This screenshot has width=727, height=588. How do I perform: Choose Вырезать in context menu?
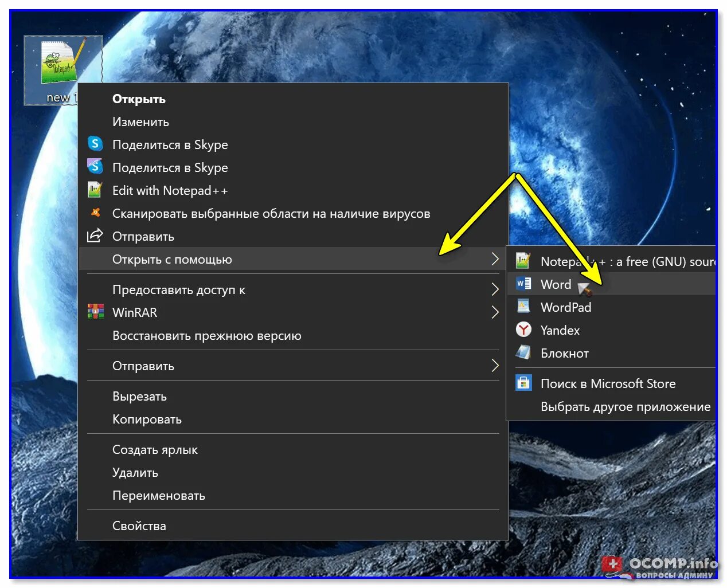pyautogui.click(x=293, y=396)
